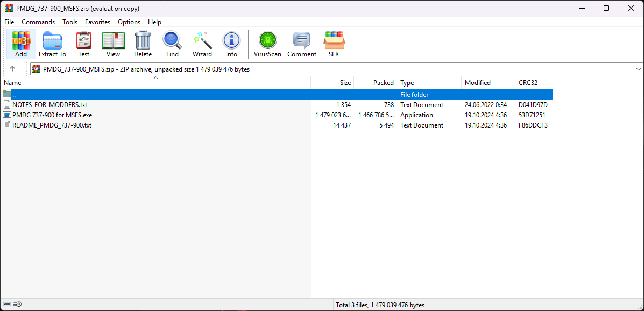Viewport: 644px width, 311px height.
Task: Click the SFX toolbar icon
Action: click(334, 44)
